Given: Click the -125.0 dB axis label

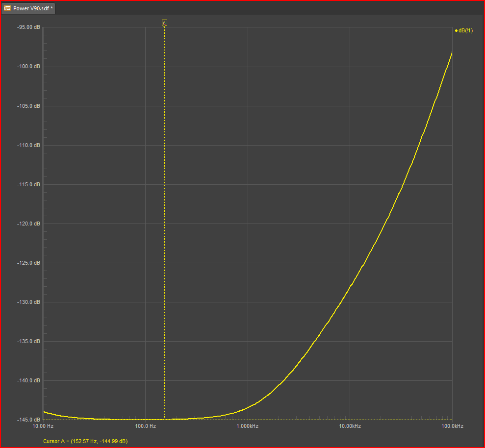Looking at the screenshot, I should (x=28, y=263).
